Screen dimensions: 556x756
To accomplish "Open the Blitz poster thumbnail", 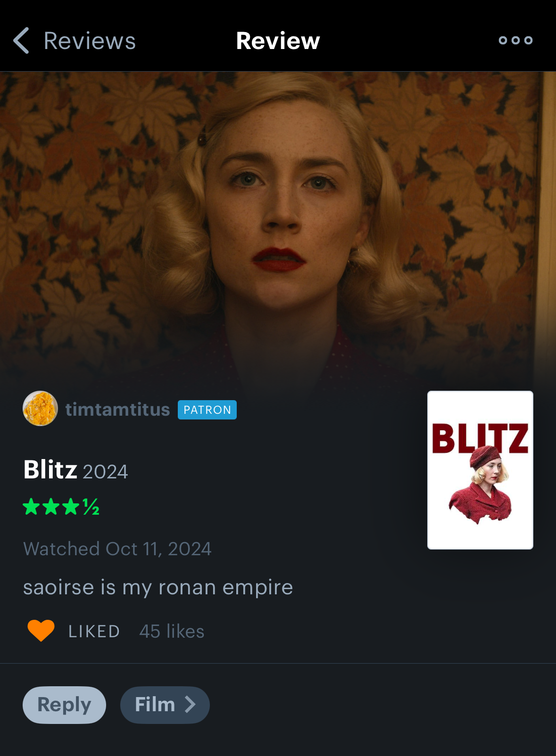I will [x=480, y=470].
